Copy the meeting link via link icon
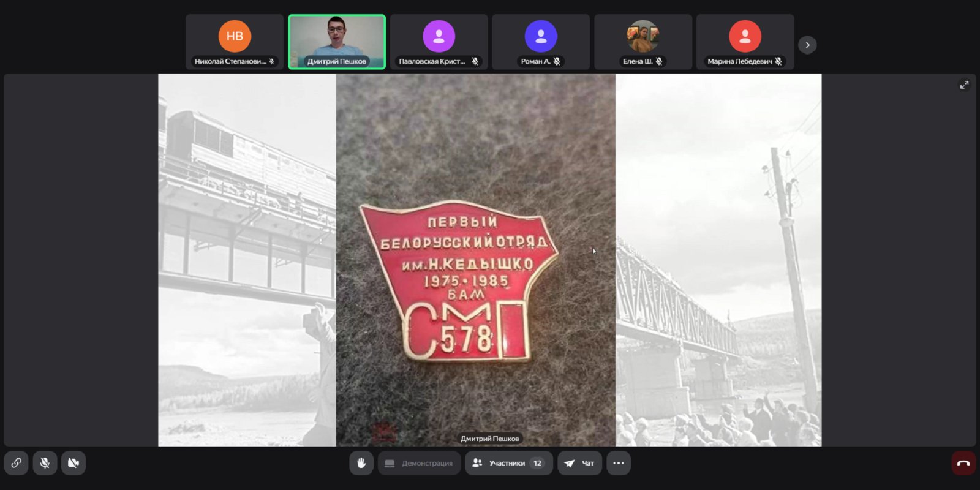Image resolution: width=980 pixels, height=490 pixels. pyautogui.click(x=16, y=463)
